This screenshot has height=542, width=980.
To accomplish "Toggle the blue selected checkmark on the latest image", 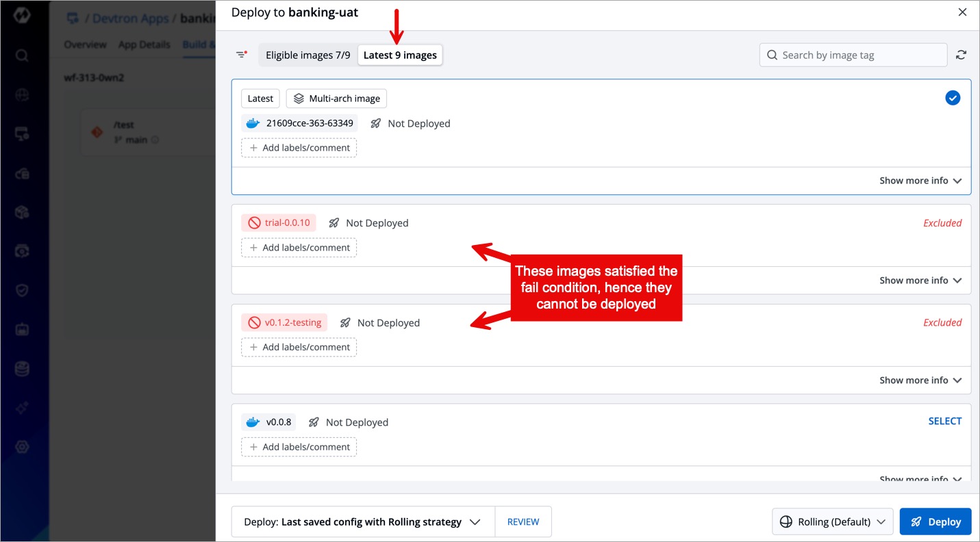I will click(953, 98).
